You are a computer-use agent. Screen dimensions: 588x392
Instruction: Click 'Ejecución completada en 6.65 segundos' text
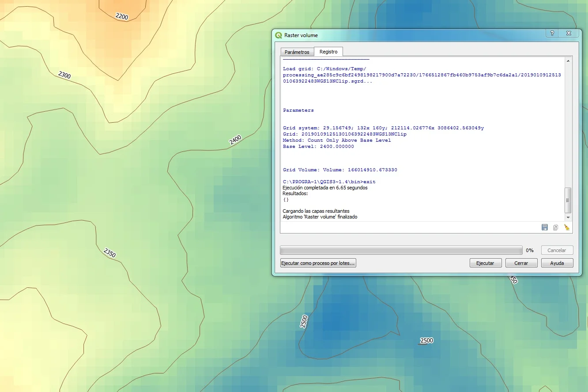pyautogui.click(x=325, y=188)
